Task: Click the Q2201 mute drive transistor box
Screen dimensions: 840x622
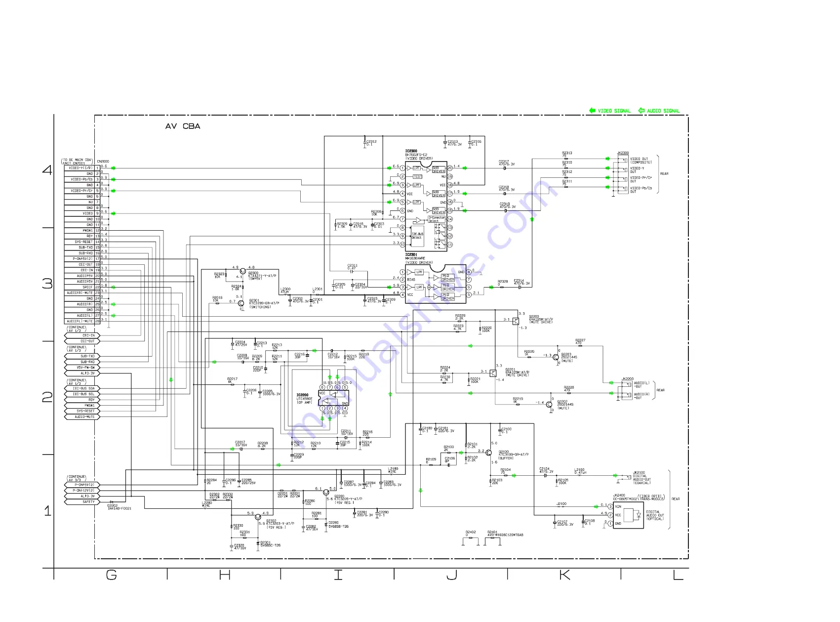Action: (x=493, y=373)
